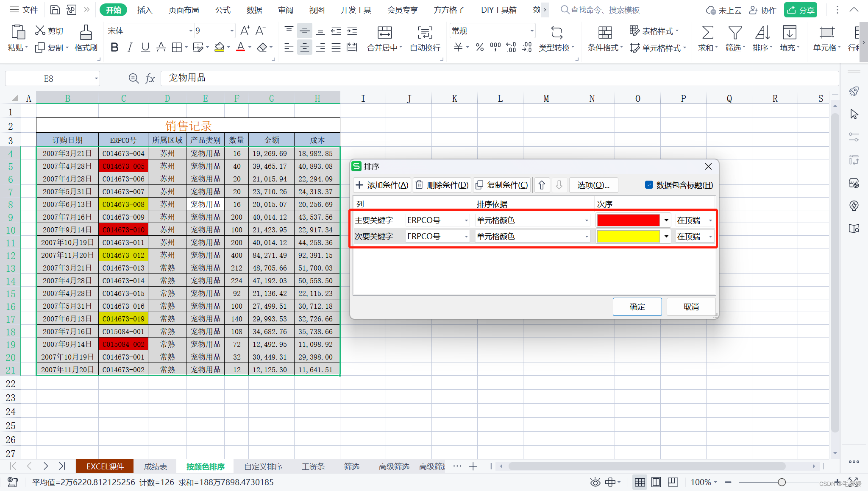The height and width of the screenshot is (491, 868).
Task: Open the font name 宋体 dropdown
Action: tap(190, 31)
